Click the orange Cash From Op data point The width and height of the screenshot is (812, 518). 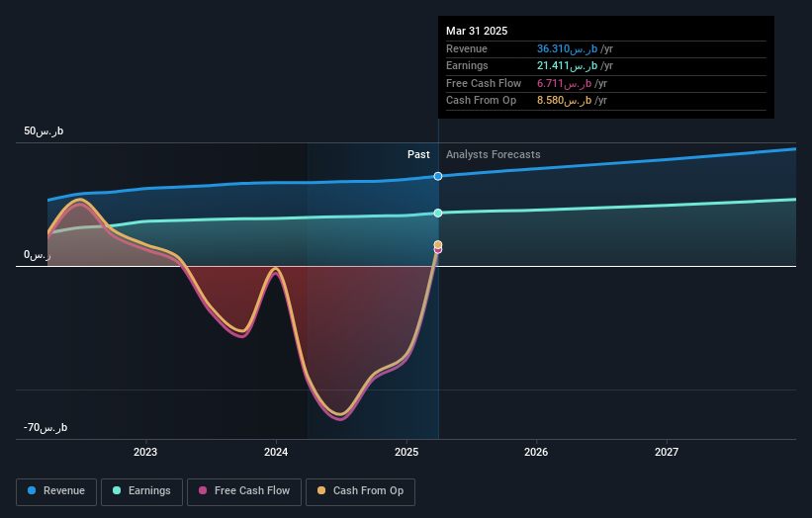(x=438, y=245)
